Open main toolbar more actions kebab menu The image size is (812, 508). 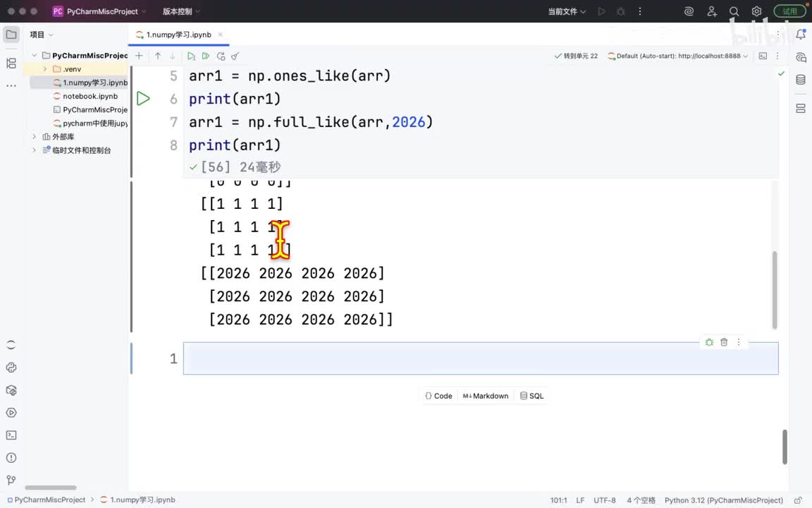pyautogui.click(x=640, y=11)
